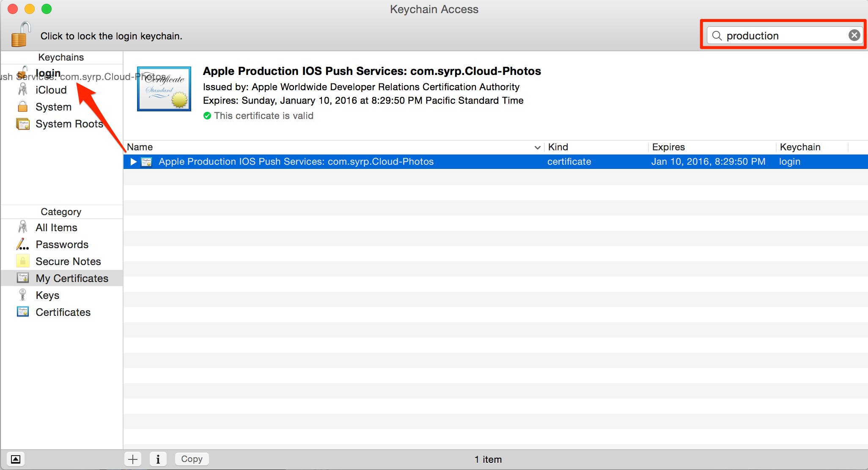Show the My Certificates category
Viewport: 868px width, 470px height.
point(62,278)
